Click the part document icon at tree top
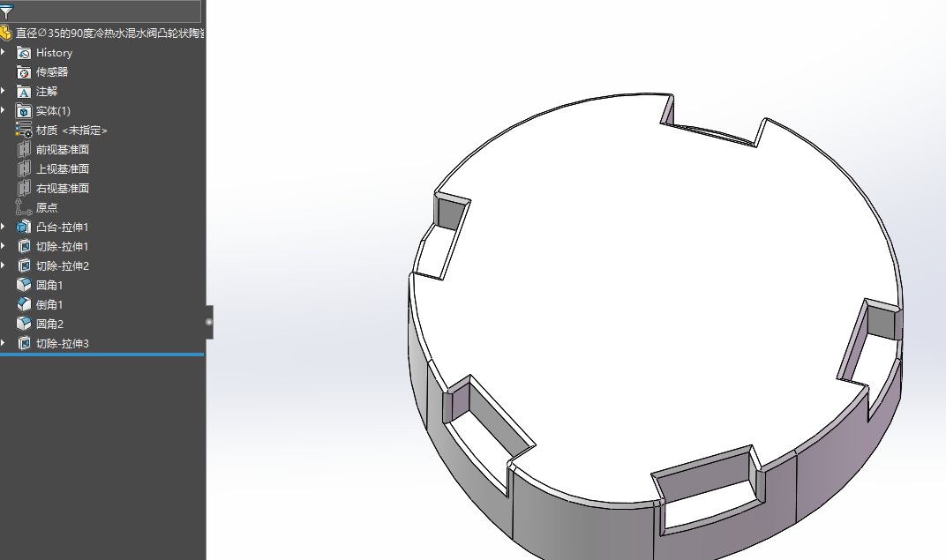This screenshot has width=946, height=560. pyautogui.click(x=5, y=33)
